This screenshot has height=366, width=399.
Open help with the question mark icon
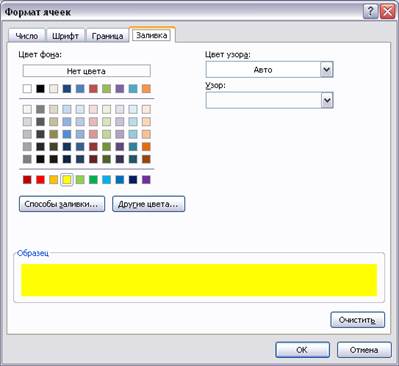tap(370, 12)
